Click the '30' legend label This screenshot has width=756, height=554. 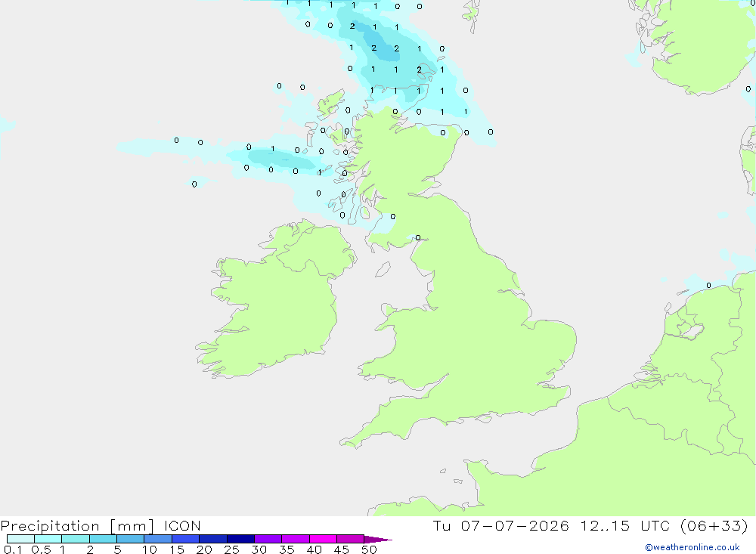pos(259,549)
